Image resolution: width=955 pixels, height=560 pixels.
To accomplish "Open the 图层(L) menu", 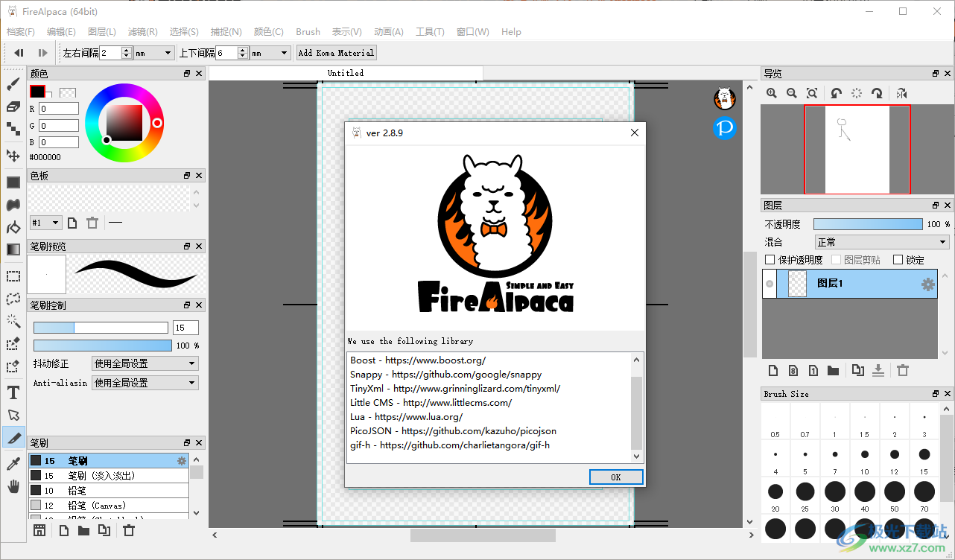I will coord(102,32).
